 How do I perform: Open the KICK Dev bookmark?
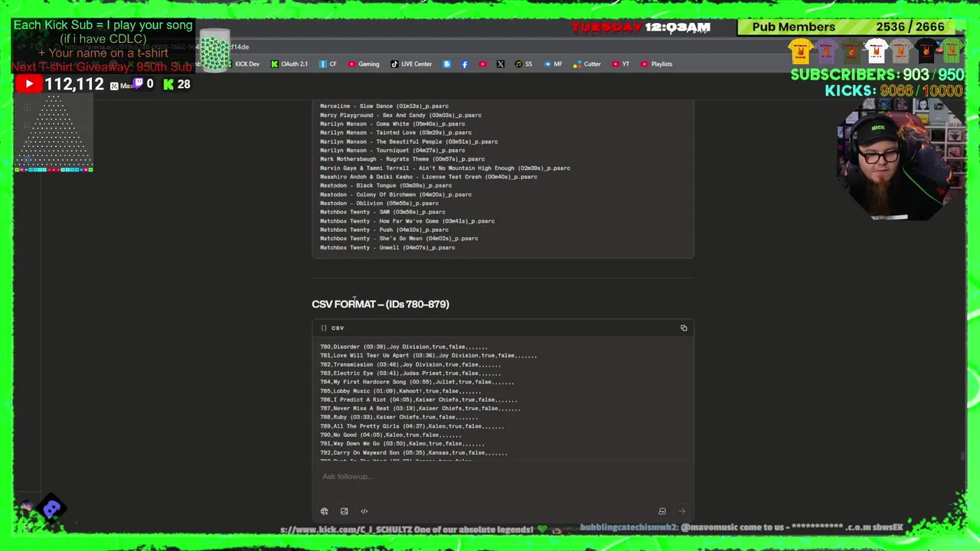click(x=242, y=64)
